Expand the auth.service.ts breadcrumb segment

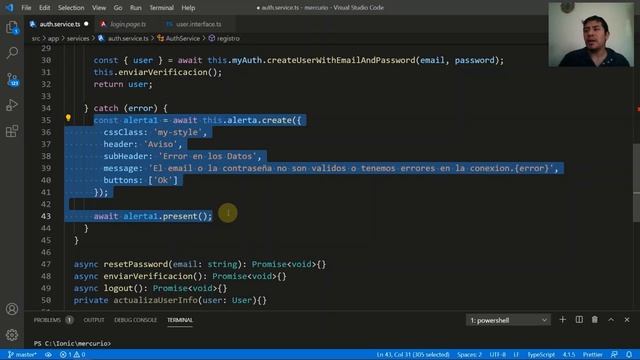(128, 38)
